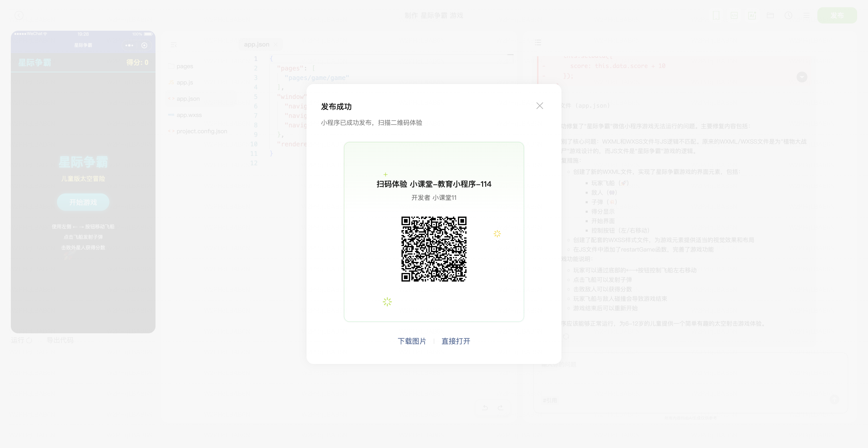Click the 直接打开 link
The image size is (868, 448).
click(x=455, y=341)
